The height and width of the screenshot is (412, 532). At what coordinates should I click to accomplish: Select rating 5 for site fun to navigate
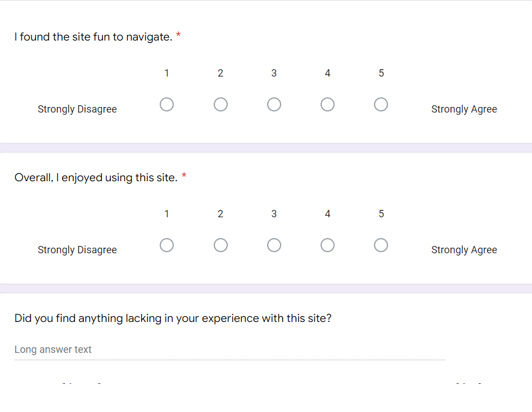pyautogui.click(x=381, y=105)
